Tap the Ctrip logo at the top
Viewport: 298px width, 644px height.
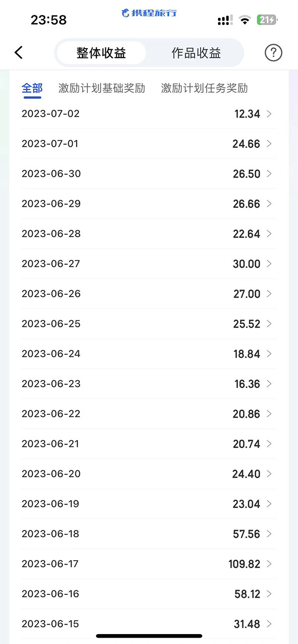149,13
